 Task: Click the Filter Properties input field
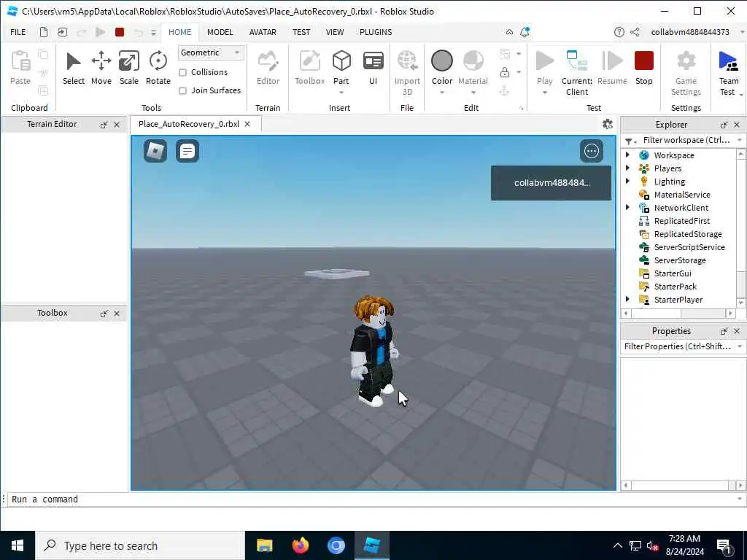click(x=678, y=346)
